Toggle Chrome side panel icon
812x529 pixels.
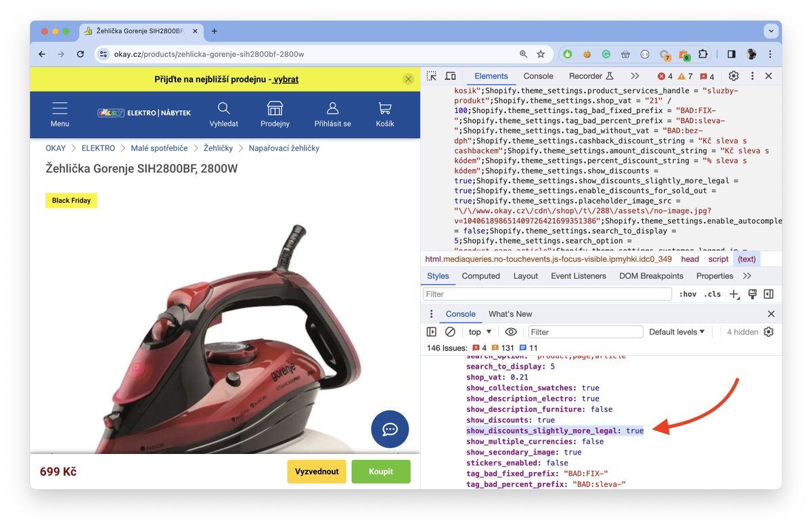(x=731, y=54)
